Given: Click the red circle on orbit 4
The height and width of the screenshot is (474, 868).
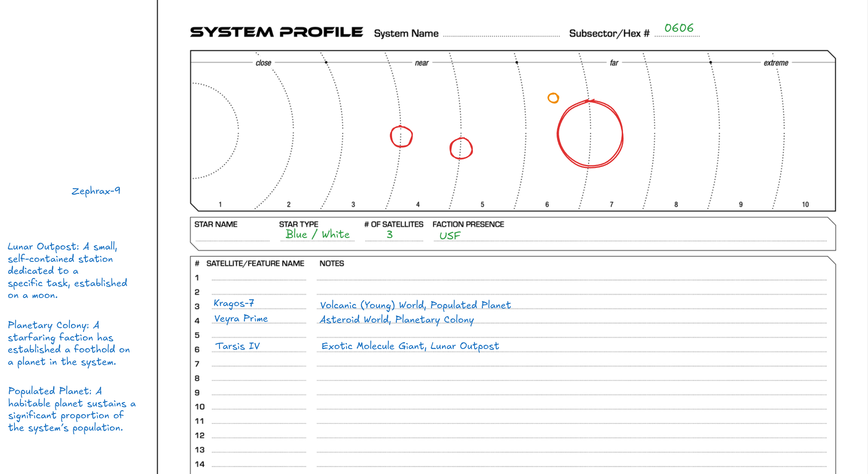Looking at the screenshot, I should pyautogui.click(x=401, y=137).
